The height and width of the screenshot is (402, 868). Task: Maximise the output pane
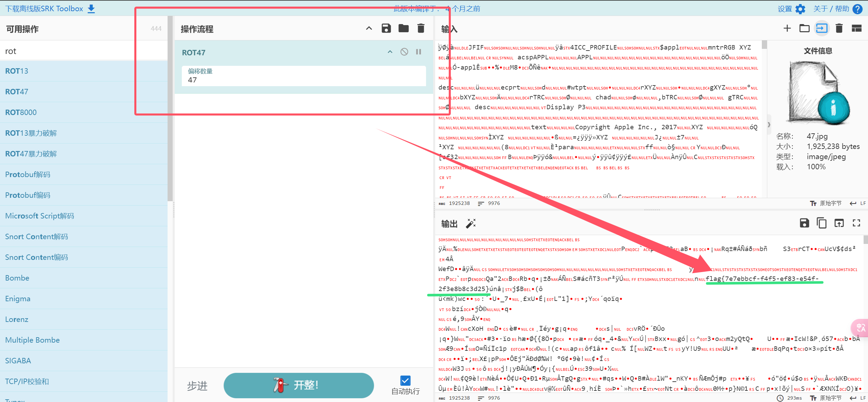tap(856, 223)
